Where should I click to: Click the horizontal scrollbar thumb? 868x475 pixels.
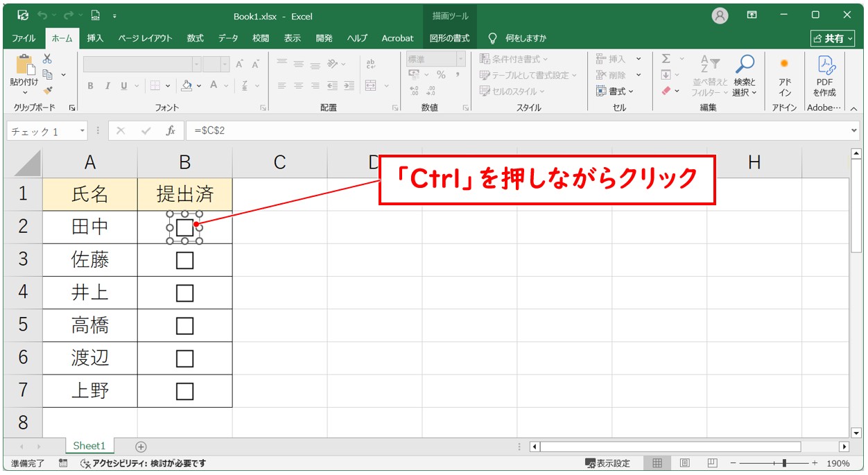pyautogui.click(x=670, y=447)
